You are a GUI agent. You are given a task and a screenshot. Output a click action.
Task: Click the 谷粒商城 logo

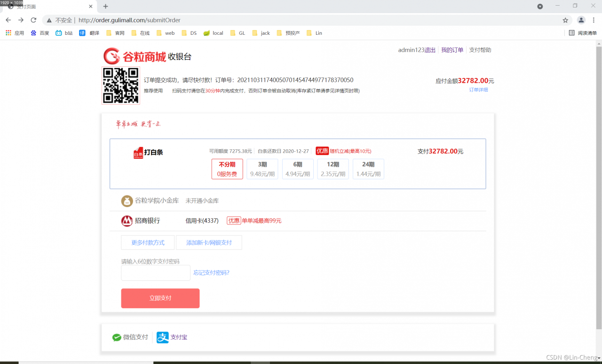135,57
